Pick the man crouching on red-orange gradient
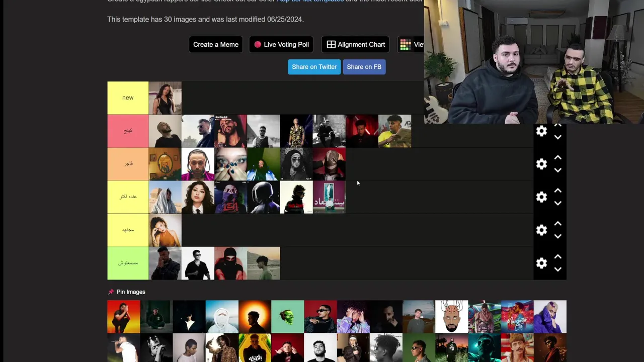Image resolution: width=644 pixels, height=362 pixels. (x=123, y=317)
